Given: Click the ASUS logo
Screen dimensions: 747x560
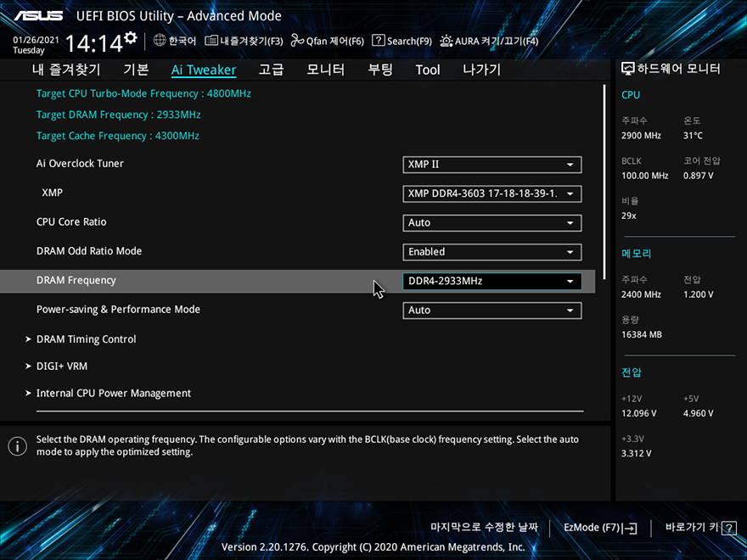Looking at the screenshot, I should 38,16.
